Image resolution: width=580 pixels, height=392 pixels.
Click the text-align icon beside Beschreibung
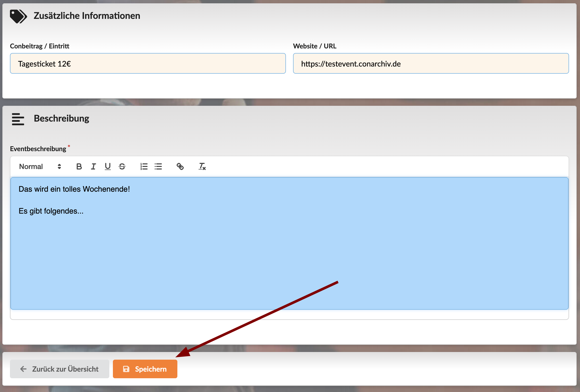[18, 119]
